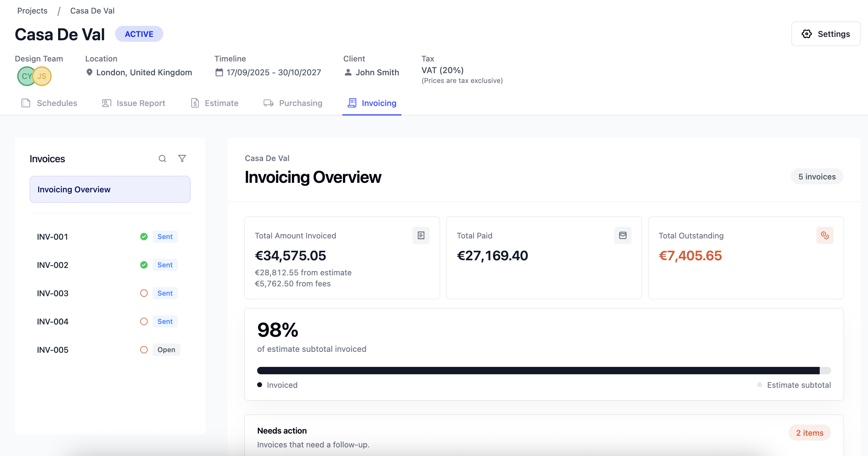Select Invoicing Overview in the sidebar
Image resolution: width=868 pixels, height=456 pixels.
coord(110,190)
